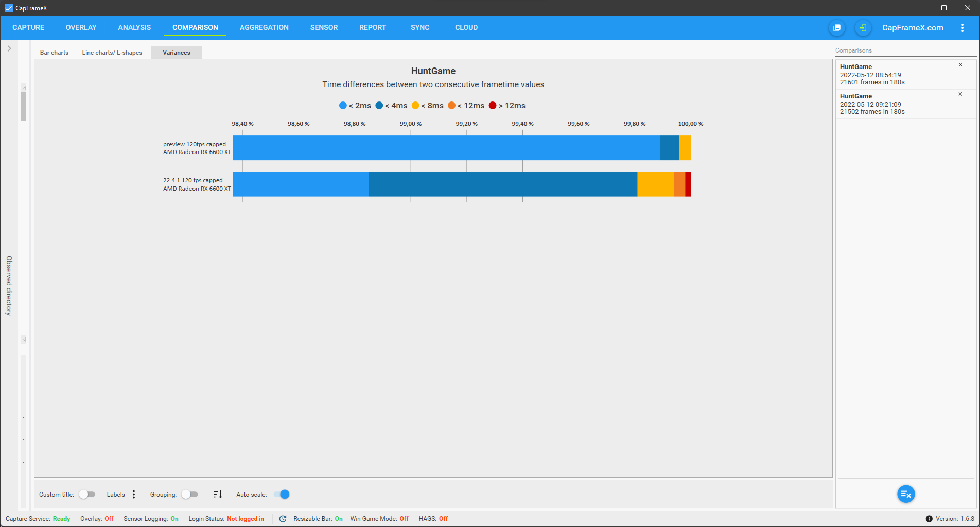The height and width of the screenshot is (527, 980).
Task: Open the OVERLAY tab
Action: (x=81, y=27)
